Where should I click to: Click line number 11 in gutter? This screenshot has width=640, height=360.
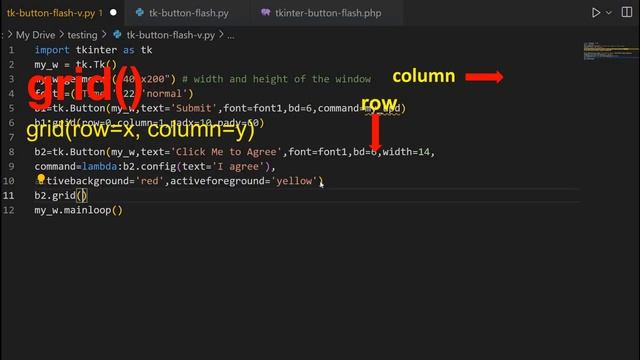(9, 196)
